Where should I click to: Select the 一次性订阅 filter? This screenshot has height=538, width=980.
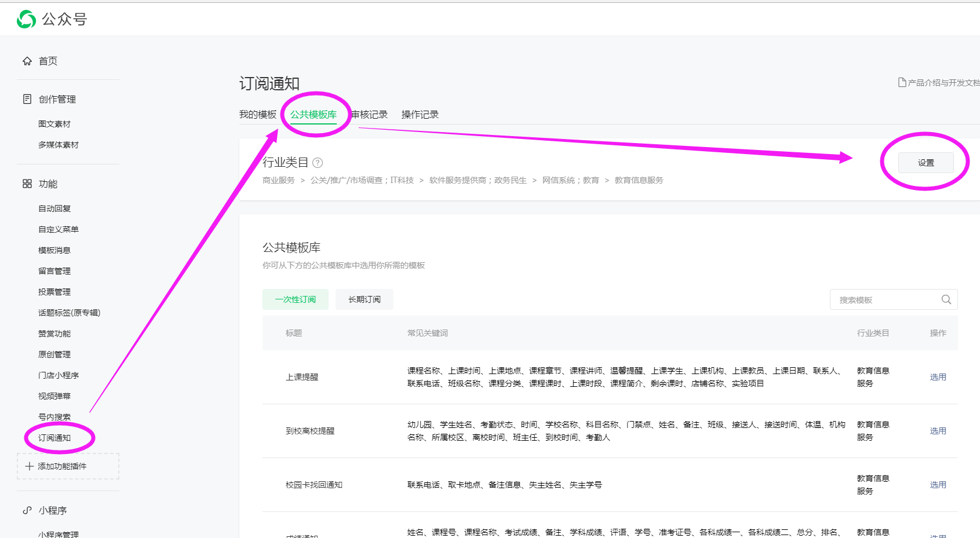tap(296, 299)
